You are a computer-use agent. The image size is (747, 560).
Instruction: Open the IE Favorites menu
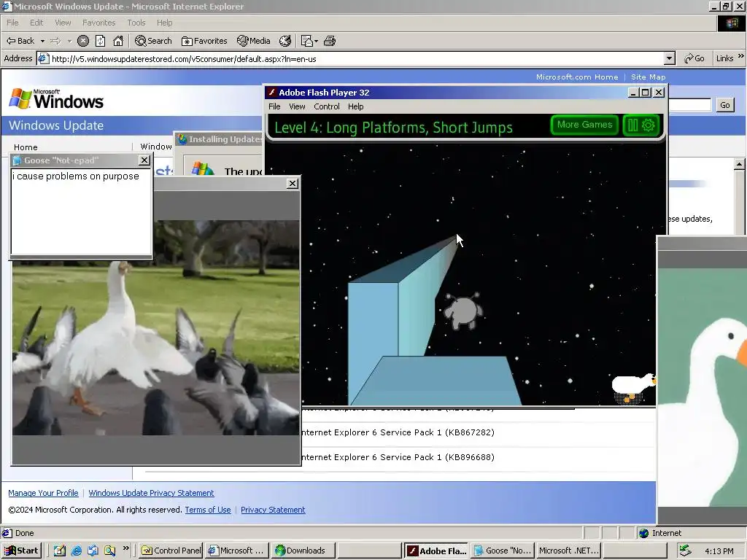[98, 23]
